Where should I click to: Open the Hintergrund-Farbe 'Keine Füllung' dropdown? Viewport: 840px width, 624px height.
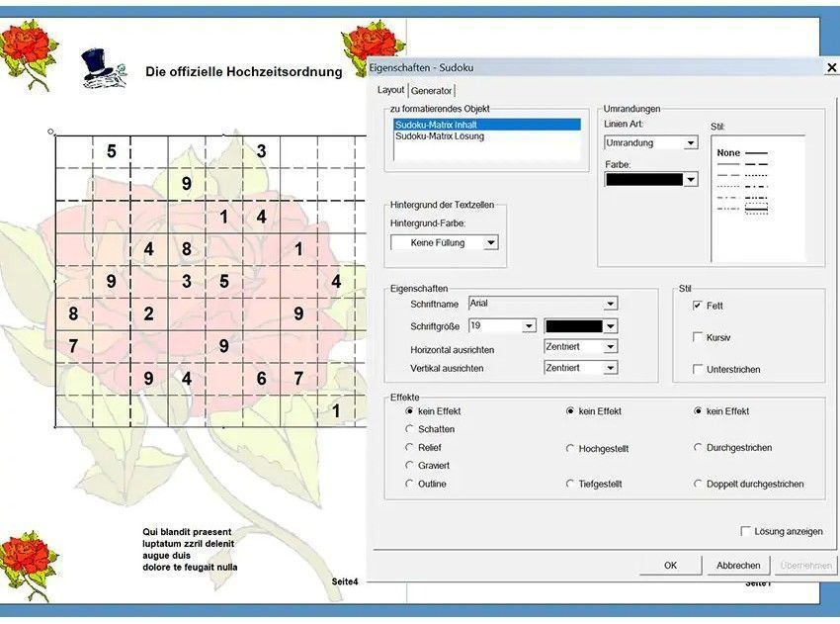point(491,242)
